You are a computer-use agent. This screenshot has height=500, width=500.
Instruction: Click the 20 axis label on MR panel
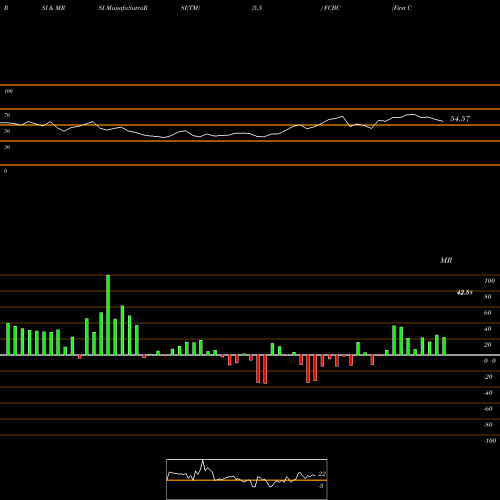tap(488, 345)
